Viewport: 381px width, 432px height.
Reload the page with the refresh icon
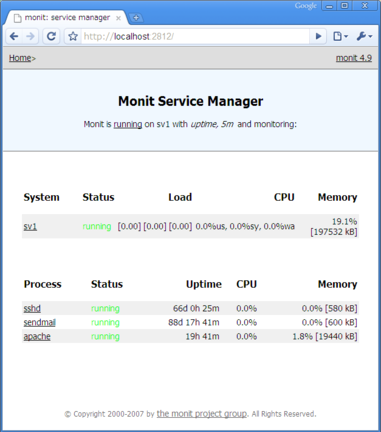51,36
